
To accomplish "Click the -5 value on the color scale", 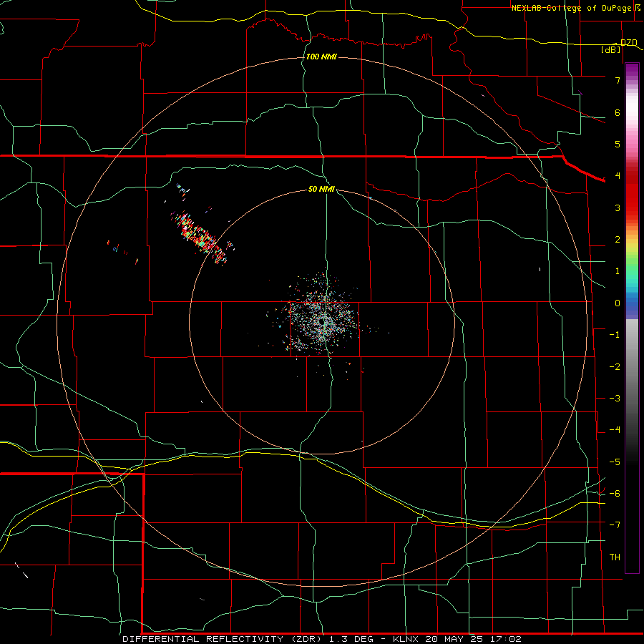I will click(x=615, y=462).
